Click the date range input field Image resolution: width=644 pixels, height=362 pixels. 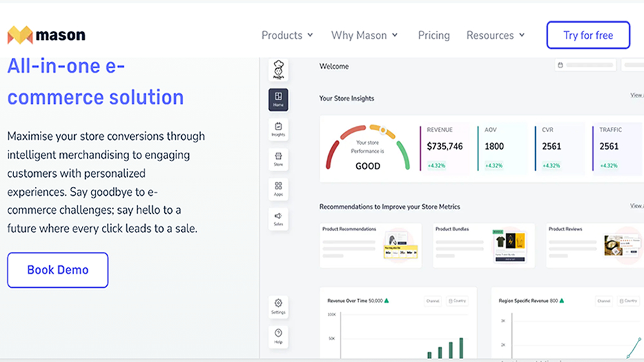585,65
